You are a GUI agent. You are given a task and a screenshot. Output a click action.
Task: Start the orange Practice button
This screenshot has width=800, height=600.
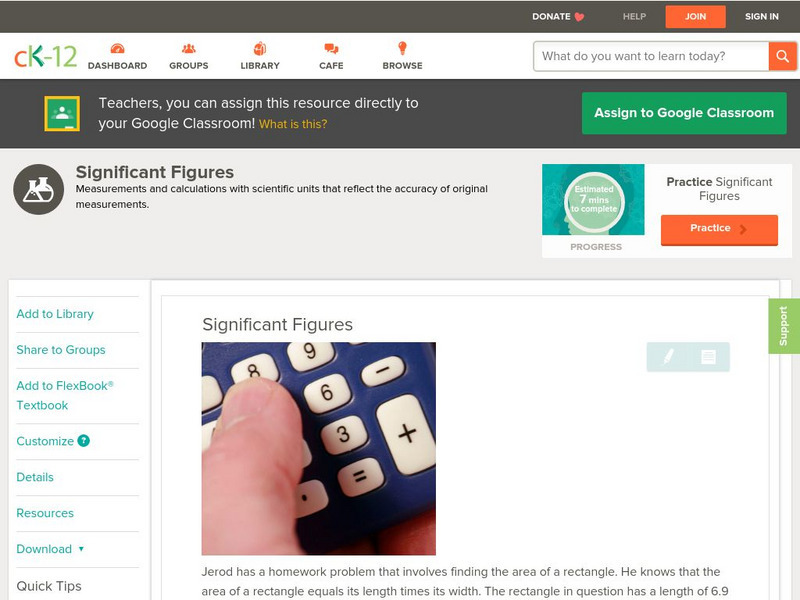719,229
